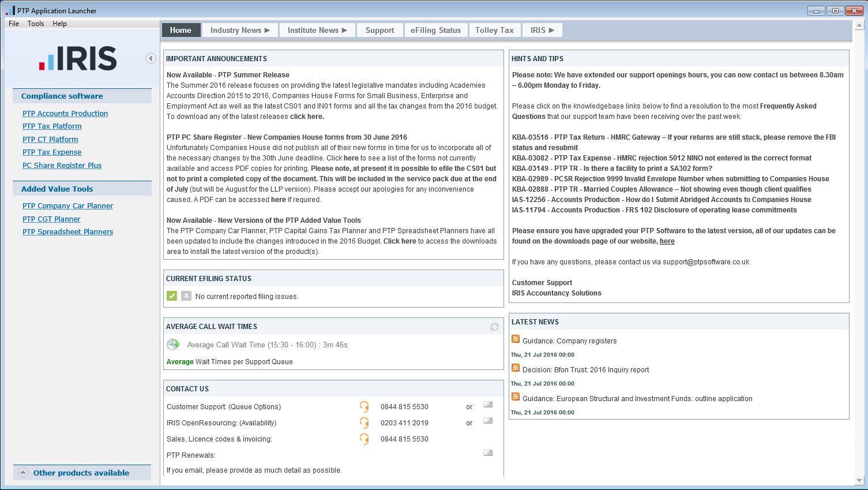Click Average Wait Times per Support Queue
The image size is (868, 490).
point(230,362)
